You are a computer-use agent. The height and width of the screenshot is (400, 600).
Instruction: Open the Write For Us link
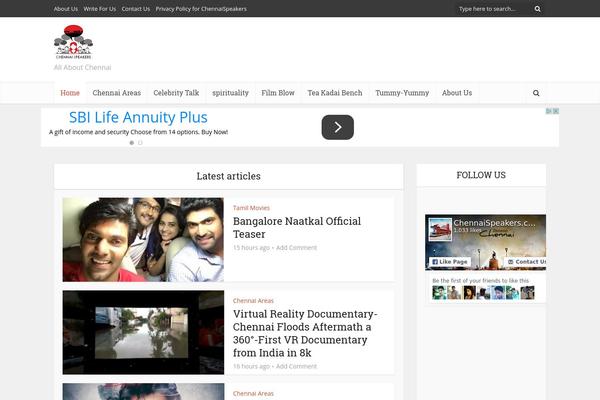click(x=99, y=9)
